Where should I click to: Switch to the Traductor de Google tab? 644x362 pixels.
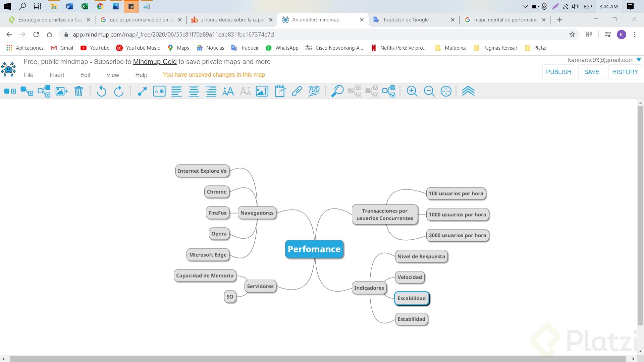(x=406, y=20)
